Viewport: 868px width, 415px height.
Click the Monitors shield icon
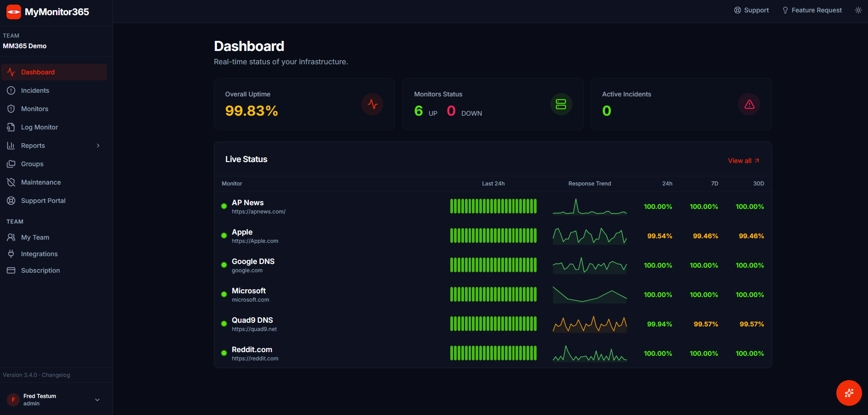tap(11, 109)
